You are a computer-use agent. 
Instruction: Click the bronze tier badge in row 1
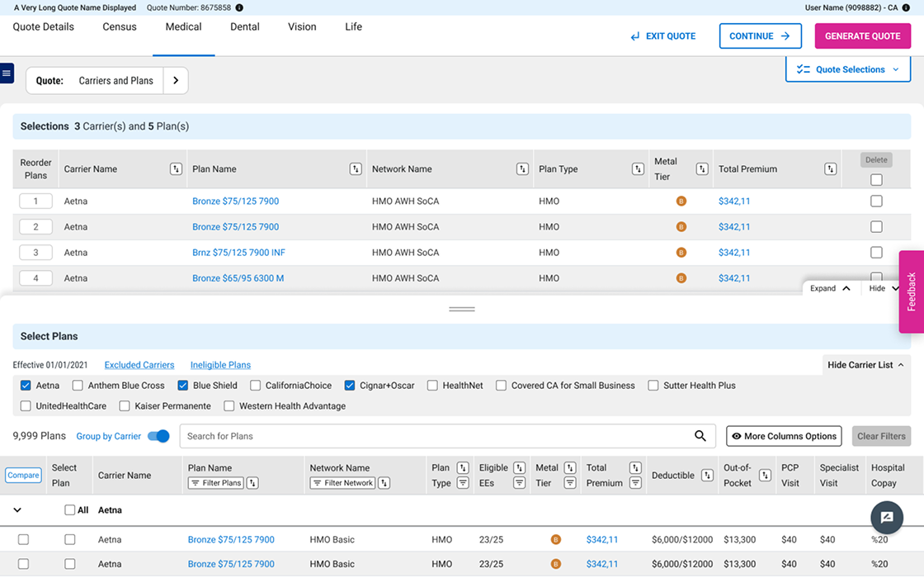pos(681,201)
